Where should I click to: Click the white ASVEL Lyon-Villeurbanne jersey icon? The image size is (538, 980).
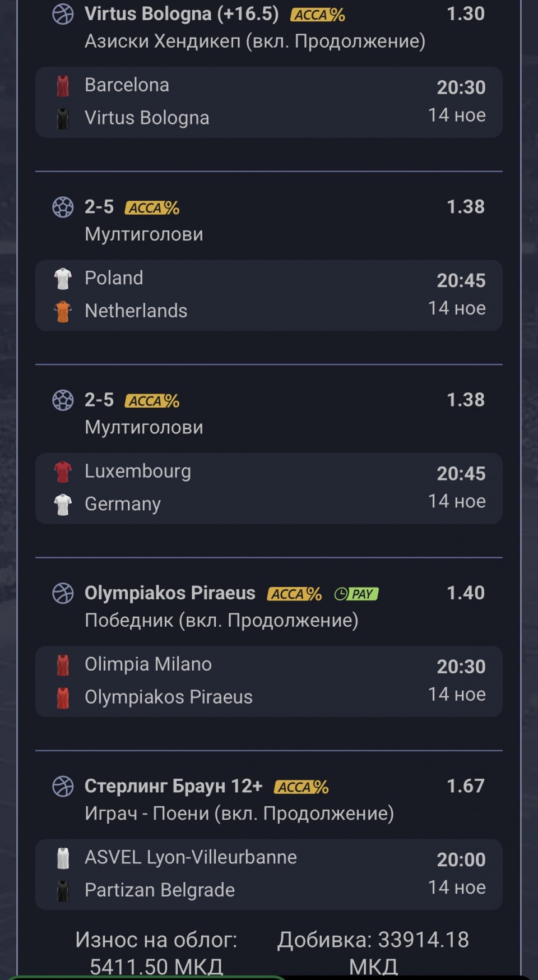tap(63, 858)
